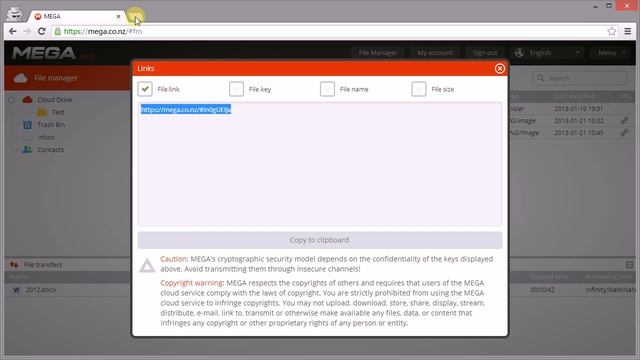The width and height of the screenshot is (640, 360).
Task: Click the globe language icon
Action: (x=519, y=53)
